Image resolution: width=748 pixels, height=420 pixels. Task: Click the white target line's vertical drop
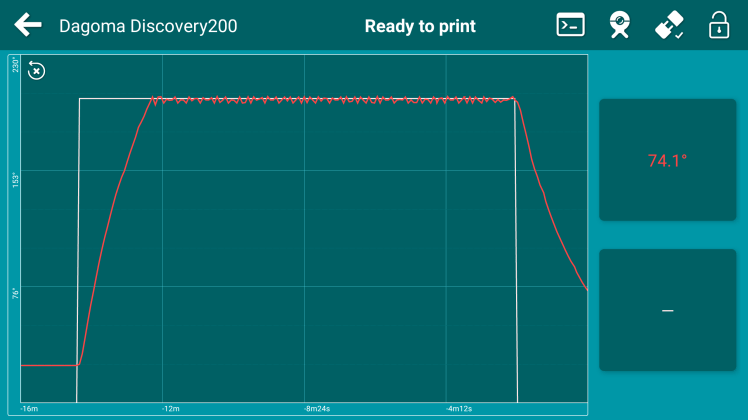click(x=516, y=250)
